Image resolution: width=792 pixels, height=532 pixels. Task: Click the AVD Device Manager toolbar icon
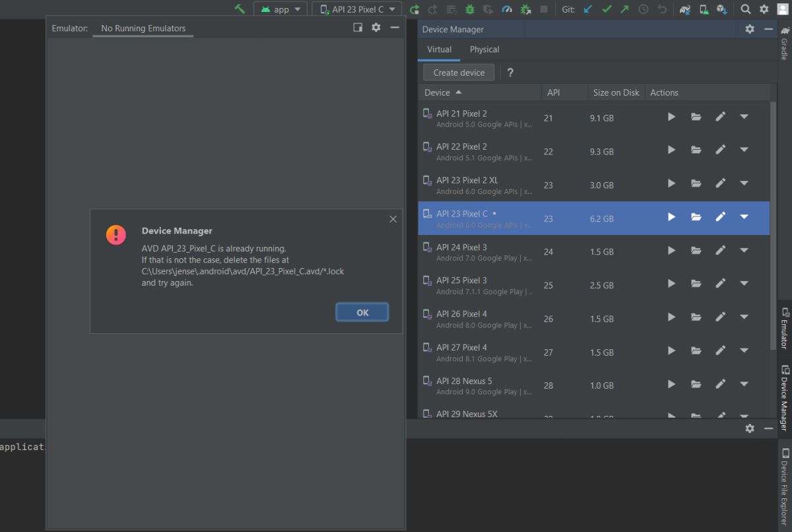pyautogui.click(x=704, y=9)
